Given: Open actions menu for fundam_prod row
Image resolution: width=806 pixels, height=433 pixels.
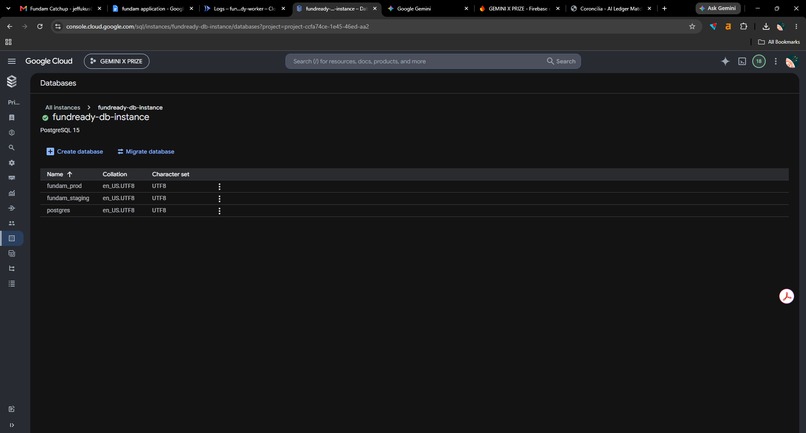Looking at the screenshot, I should coord(219,187).
